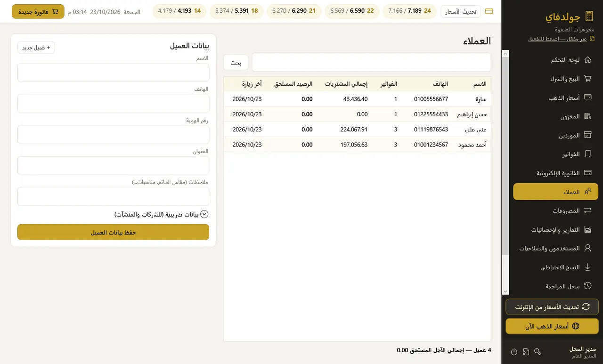The width and height of the screenshot is (603, 364).
Task: Click أسعار الذهب الآن button
Action: click(x=552, y=326)
